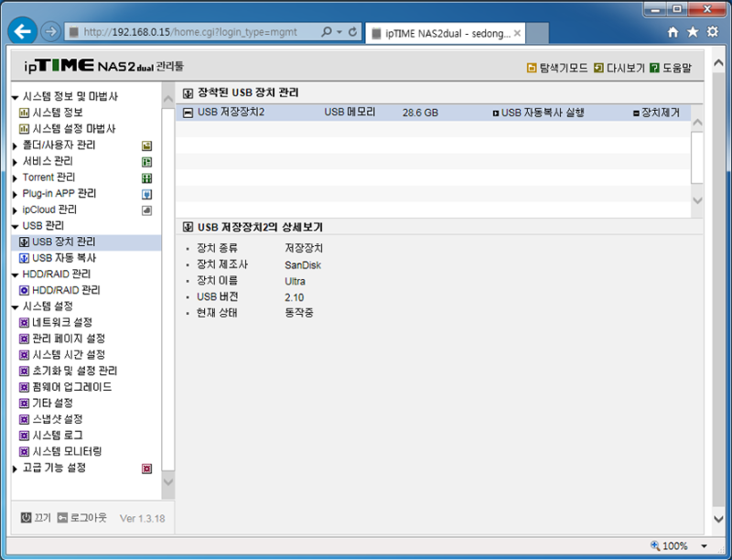Collapse the USB 관리 tree section
Image resolution: width=732 pixels, height=560 pixels.
(14, 225)
